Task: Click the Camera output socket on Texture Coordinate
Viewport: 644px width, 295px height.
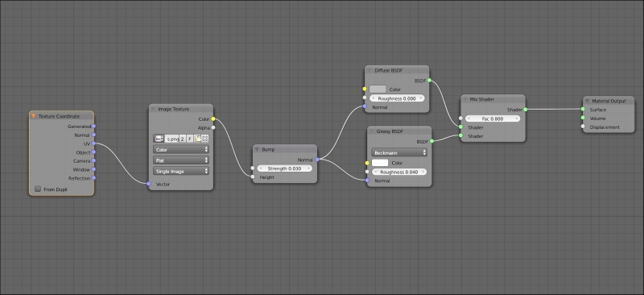Action: (x=93, y=161)
